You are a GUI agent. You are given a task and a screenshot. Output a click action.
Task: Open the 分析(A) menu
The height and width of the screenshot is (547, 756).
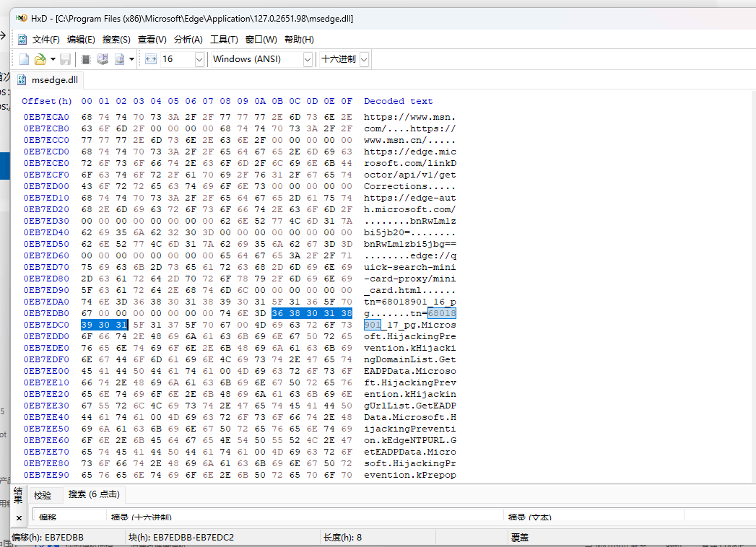[188, 40]
